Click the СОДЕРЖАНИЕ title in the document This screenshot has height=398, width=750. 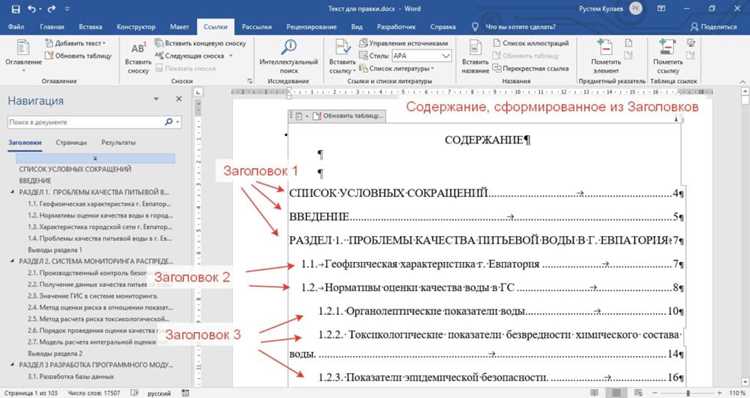tap(485, 140)
